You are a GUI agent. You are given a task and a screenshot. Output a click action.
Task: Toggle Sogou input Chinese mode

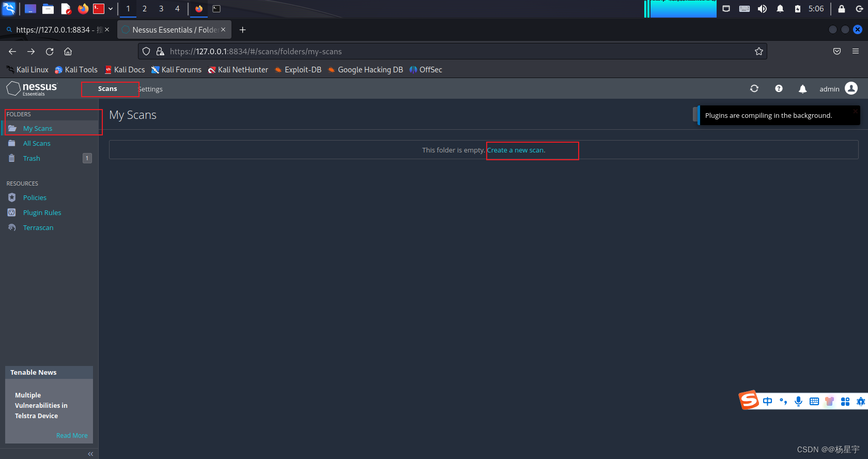coord(767,401)
